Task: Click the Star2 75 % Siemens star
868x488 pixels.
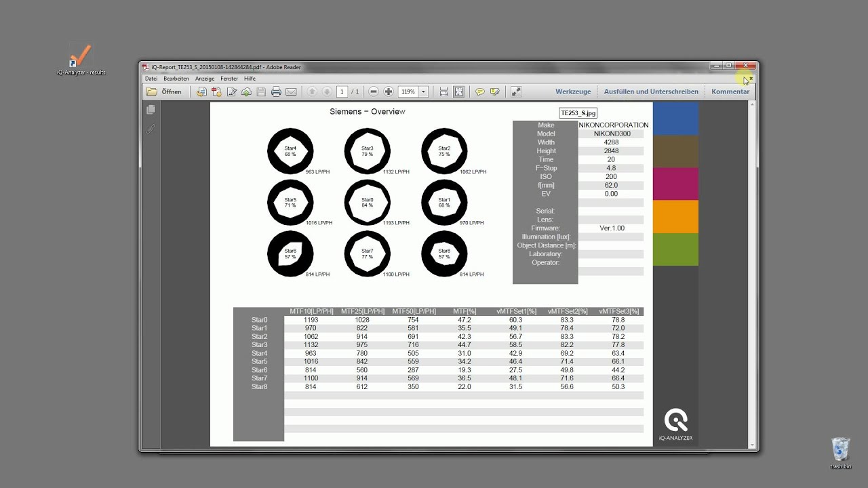Action: [x=444, y=150]
